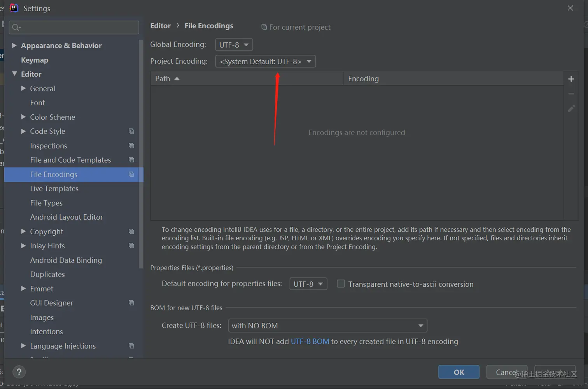Open the Project Encoding dropdown
Viewport: 588px width, 389px height.
click(265, 61)
